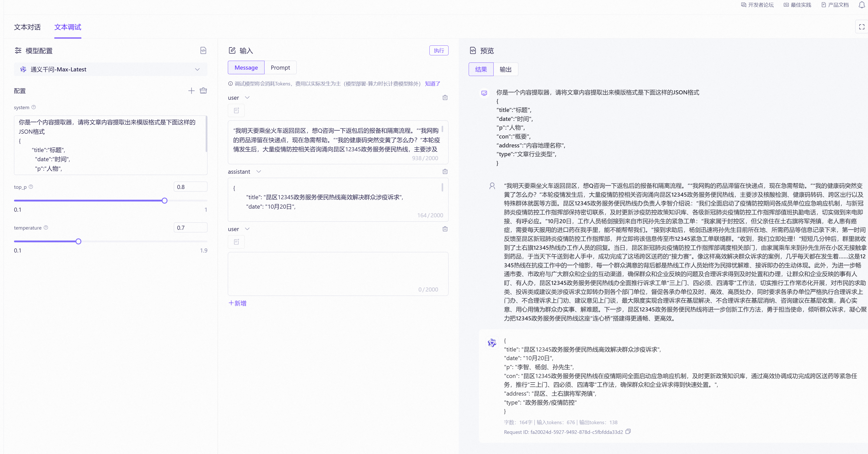Image resolution: width=868 pixels, height=454 pixels.
Task: Click the toolbox icon in the 配置 row
Action: click(x=203, y=91)
